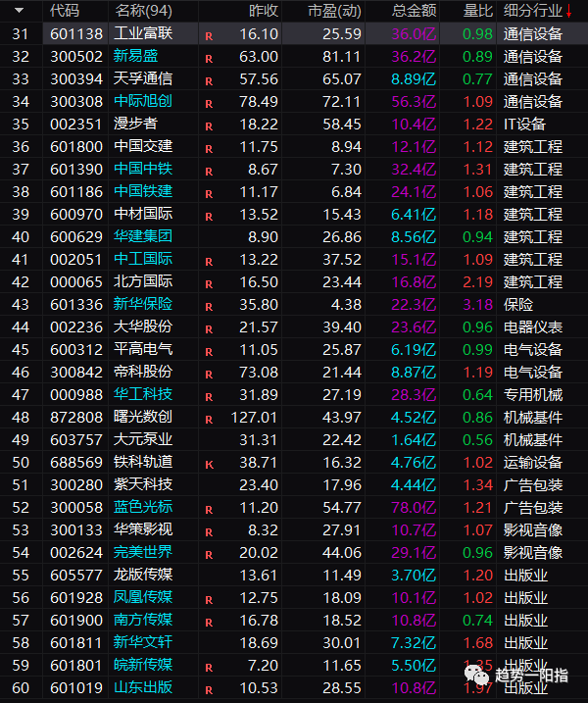The image size is (588, 703).
Task: Select stock name 大华股份
Action: coord(143,326)
